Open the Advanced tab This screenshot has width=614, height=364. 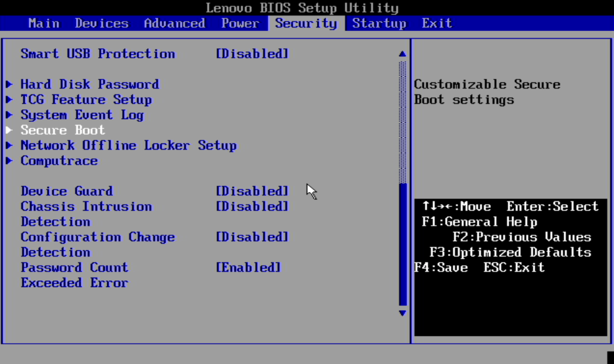point(174,23)
